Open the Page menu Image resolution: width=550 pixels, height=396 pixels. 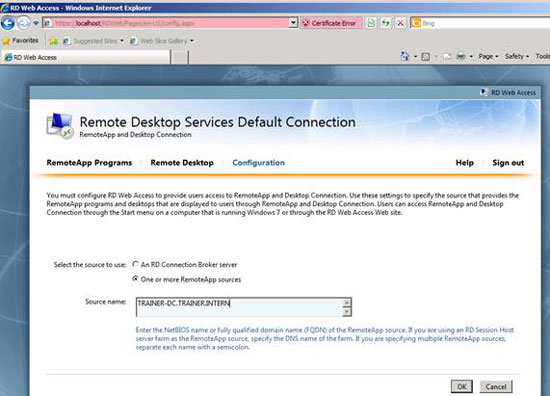pos(488,56)
